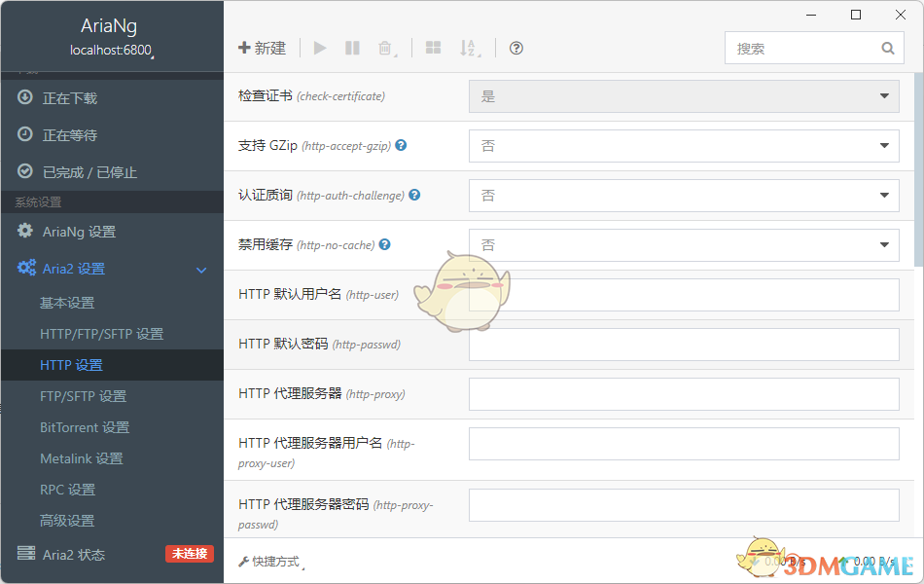Click the magnifier search icon
The height and width of the screenshot is (584, 924).
click(888, 48)
